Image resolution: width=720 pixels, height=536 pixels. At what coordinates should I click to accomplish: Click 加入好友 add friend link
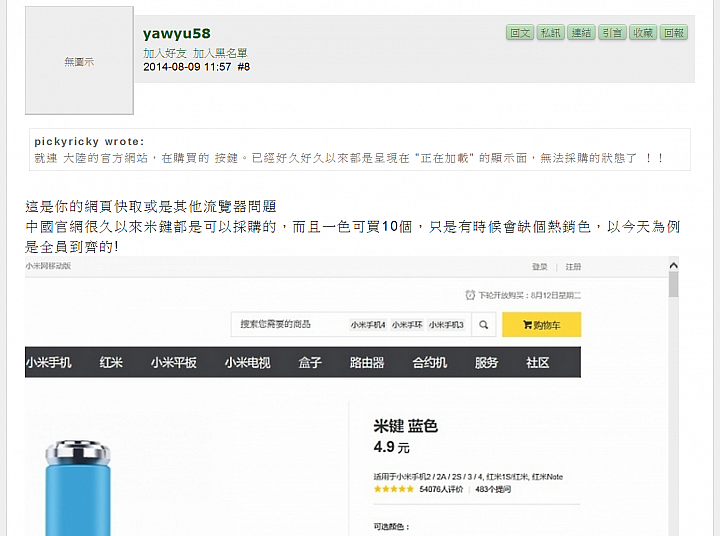[x=165, y=53]
